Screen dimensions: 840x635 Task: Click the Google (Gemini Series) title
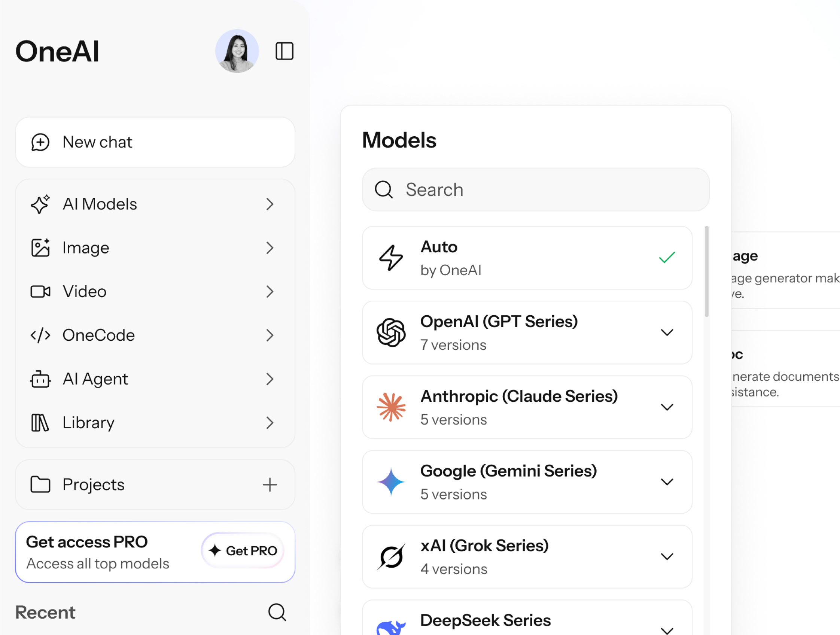point(508,471)
